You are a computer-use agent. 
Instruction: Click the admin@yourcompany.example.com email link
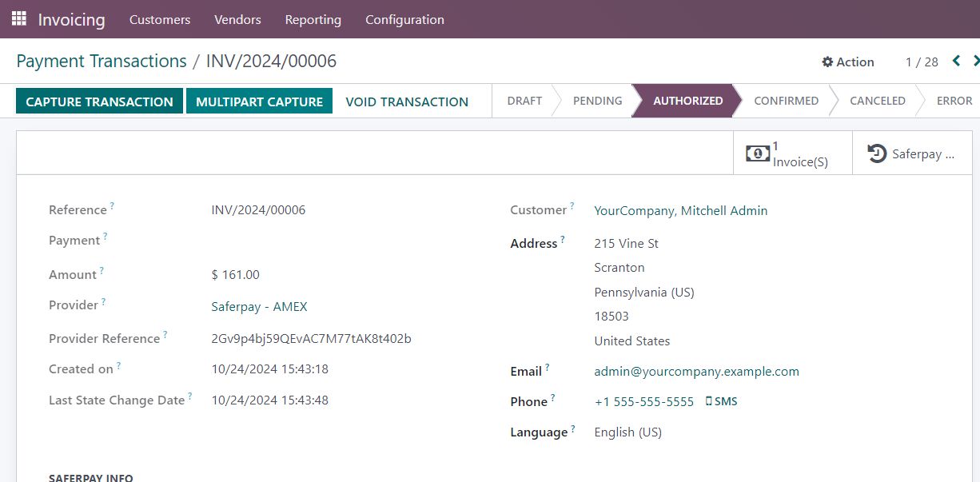[696, 371]
